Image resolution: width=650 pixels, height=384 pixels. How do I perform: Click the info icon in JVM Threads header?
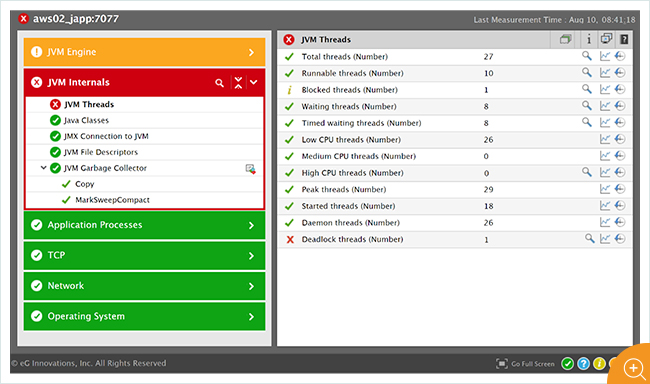pos(589,39)
